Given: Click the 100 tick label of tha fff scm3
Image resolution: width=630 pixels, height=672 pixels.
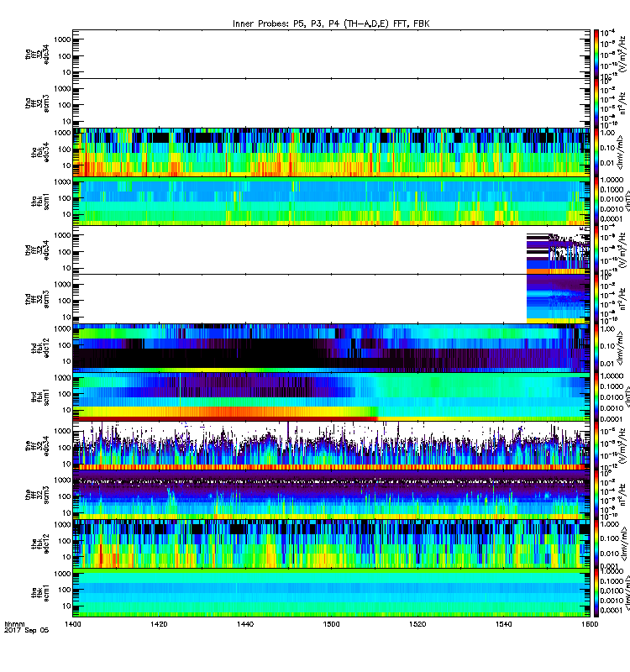Looking at the screenshot, I should 65,105.
